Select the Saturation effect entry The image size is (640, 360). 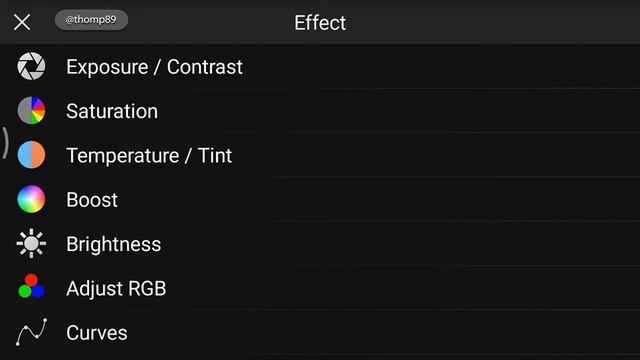click(112, 111)
